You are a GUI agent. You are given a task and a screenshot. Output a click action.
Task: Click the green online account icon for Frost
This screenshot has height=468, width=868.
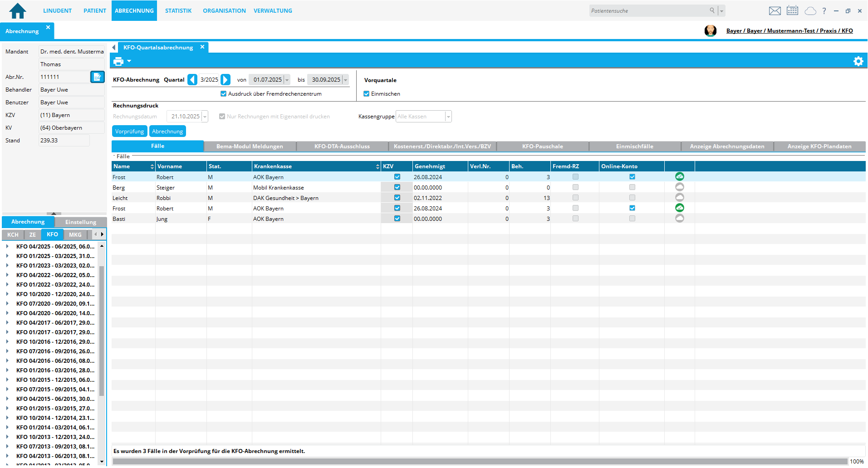pos(679,177)
